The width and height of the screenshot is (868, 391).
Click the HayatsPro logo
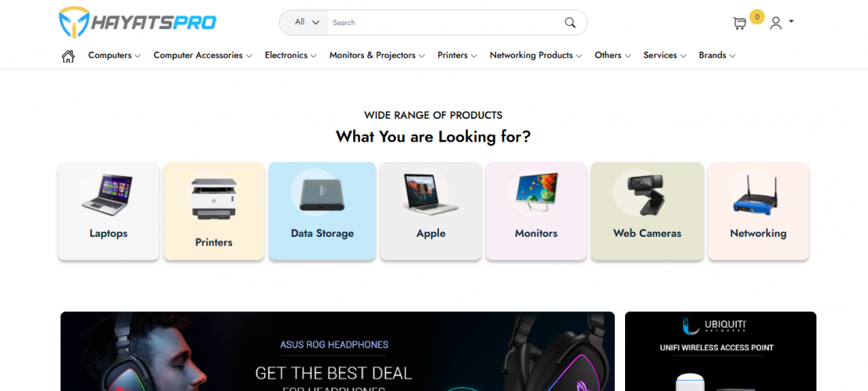[138, 22]
